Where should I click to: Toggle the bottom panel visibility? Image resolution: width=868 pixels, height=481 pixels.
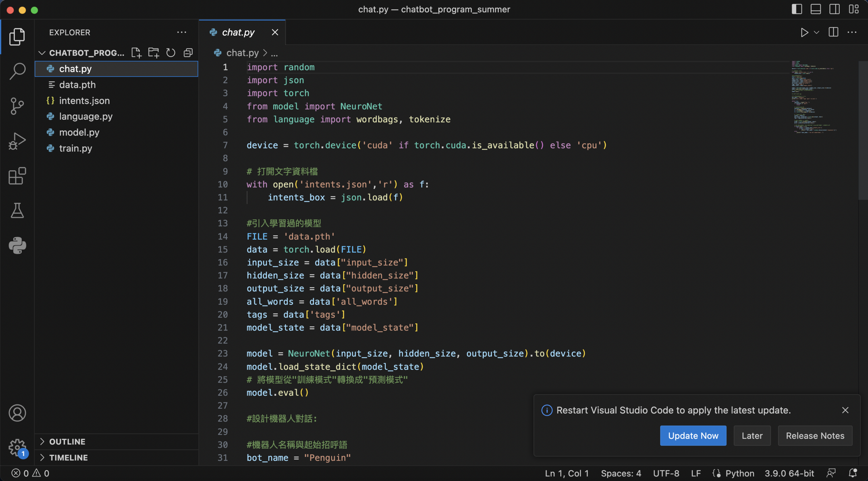click(x=816, y=9)
